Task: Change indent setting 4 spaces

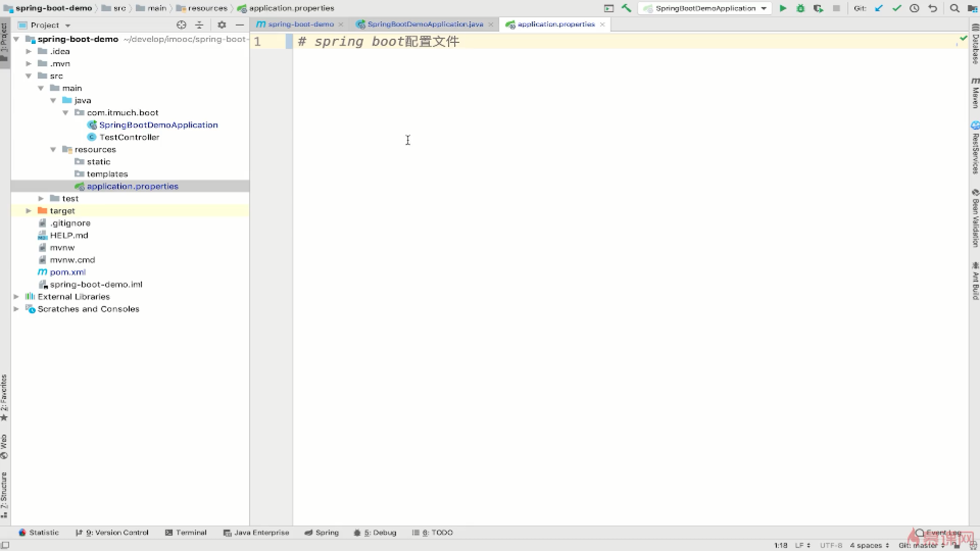Action: tap(869, 545)
